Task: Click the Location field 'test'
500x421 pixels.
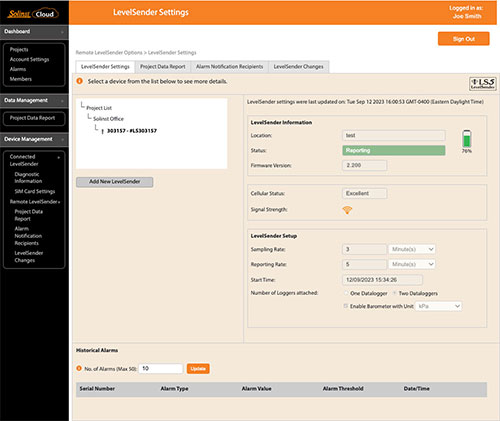Action: (x=394, y=136)
